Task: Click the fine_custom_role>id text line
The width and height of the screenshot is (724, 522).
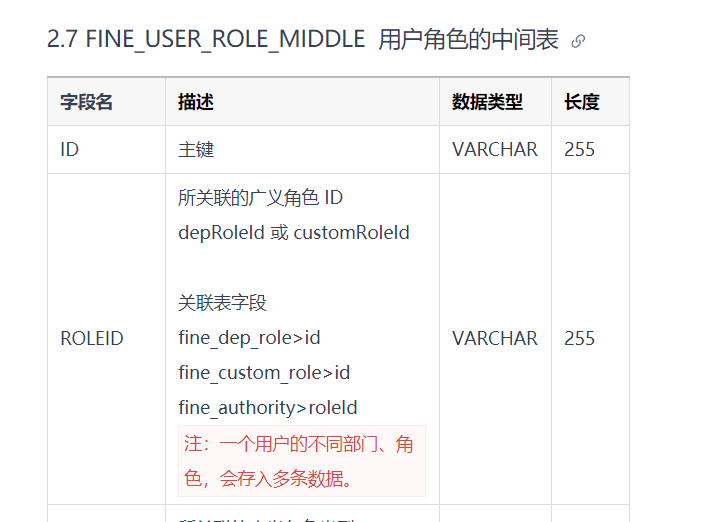Action: pos(264,373)
